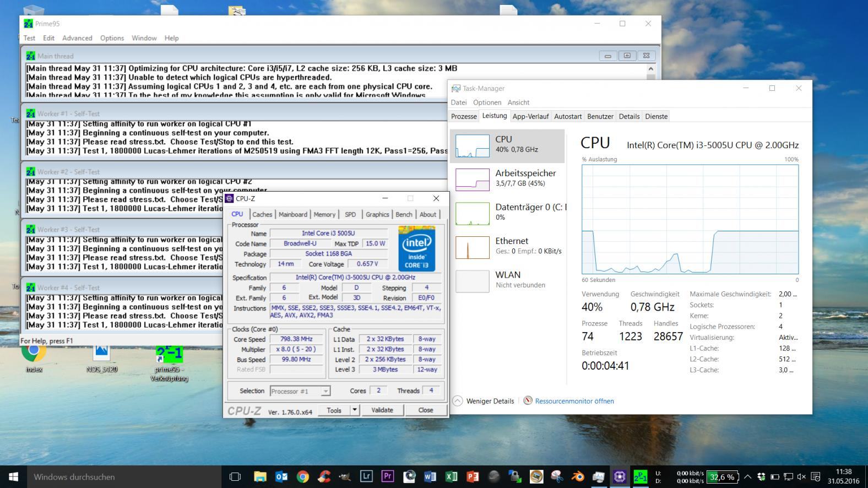Screen dimensions: 868x488
Task: Restore the Main thread child window
Action: pos(627,56)
